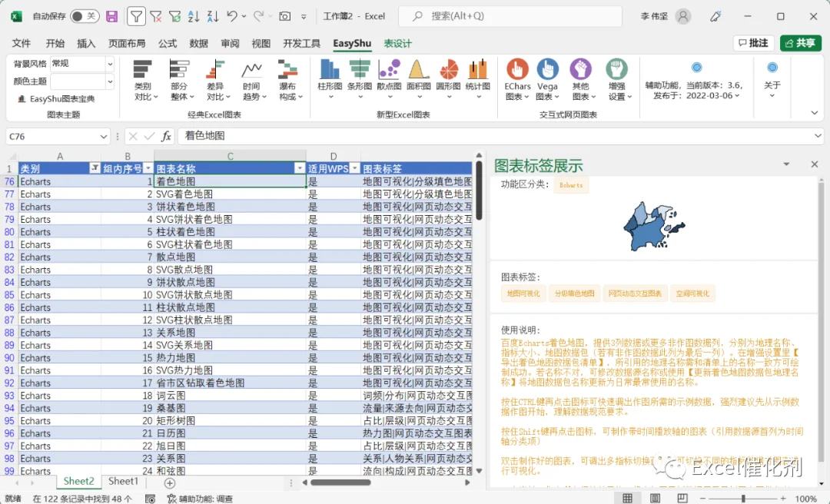
Task: Click the map chart thumbnail in the pane
Action: click(654, 226)
